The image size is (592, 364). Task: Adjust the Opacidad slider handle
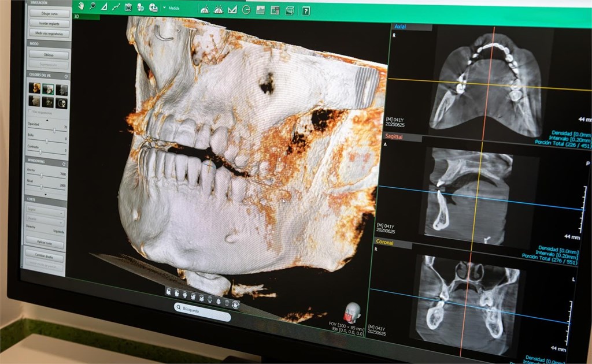[x=54, y=130]
